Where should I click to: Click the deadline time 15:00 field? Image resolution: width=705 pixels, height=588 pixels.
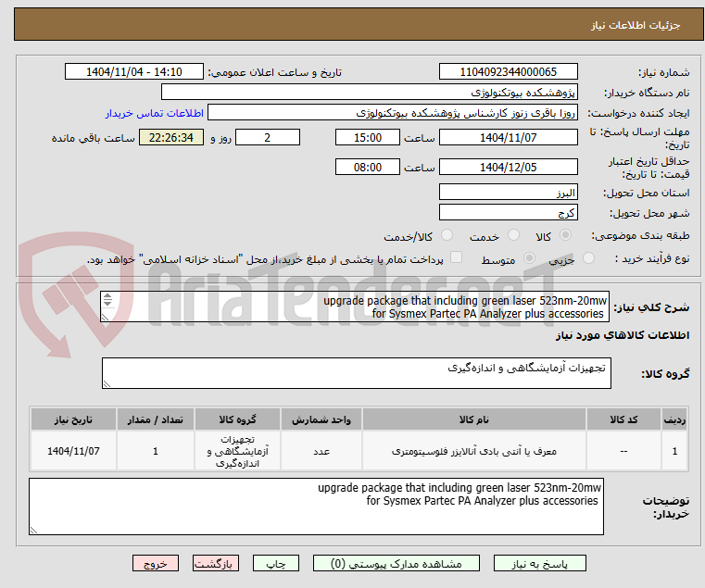(x=368, y=137)
